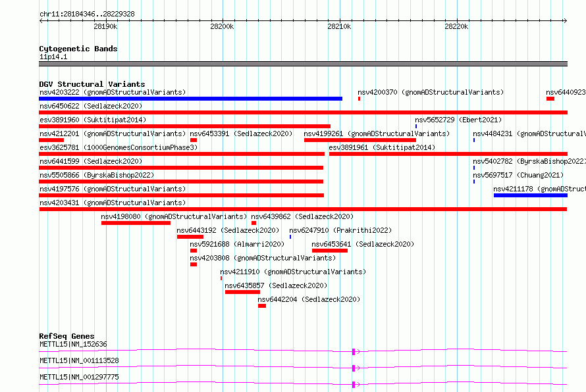
Task: Open the nsv5652729 (Ebert2021) label
Action: coord(458,120)
